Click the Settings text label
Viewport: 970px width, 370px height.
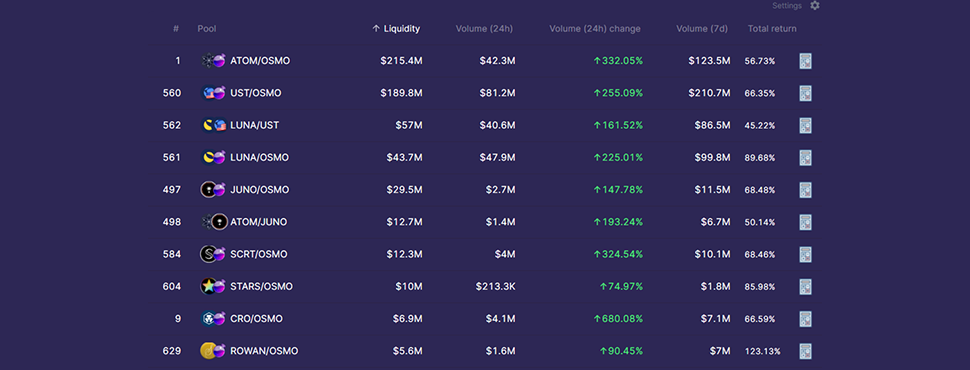coord(787,6)
